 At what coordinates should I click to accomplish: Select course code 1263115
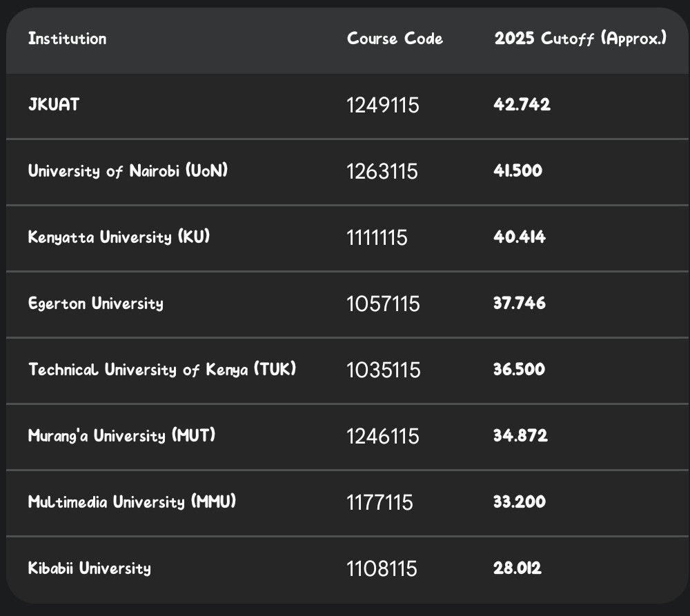coord(382,172)
